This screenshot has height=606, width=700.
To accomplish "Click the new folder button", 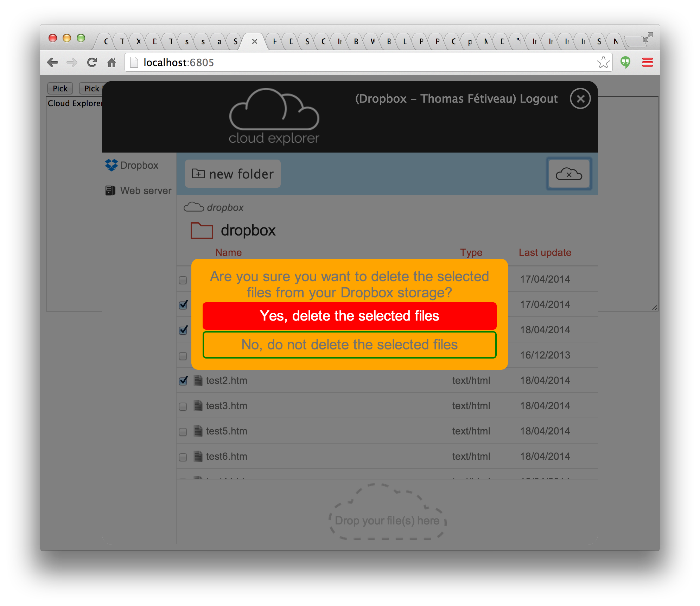I will 233,174.
